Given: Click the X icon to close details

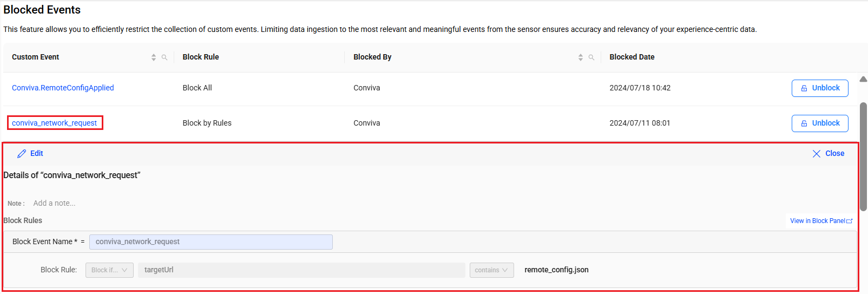Looking at the screenshot, I should 817,154.
